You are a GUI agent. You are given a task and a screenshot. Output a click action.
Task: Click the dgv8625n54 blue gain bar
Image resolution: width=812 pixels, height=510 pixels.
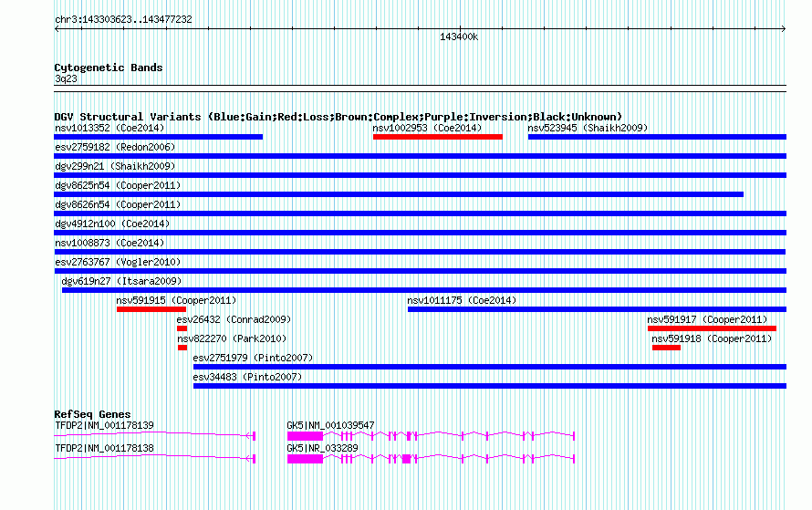point(399,194)
